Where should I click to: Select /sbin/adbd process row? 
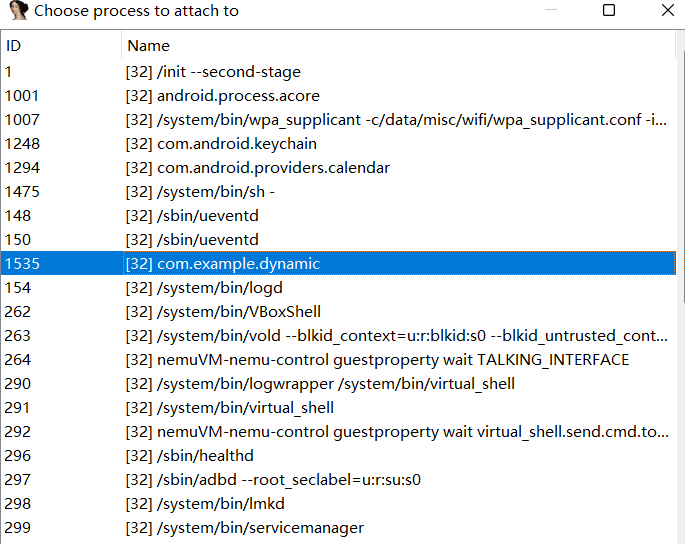coord(338,480)
